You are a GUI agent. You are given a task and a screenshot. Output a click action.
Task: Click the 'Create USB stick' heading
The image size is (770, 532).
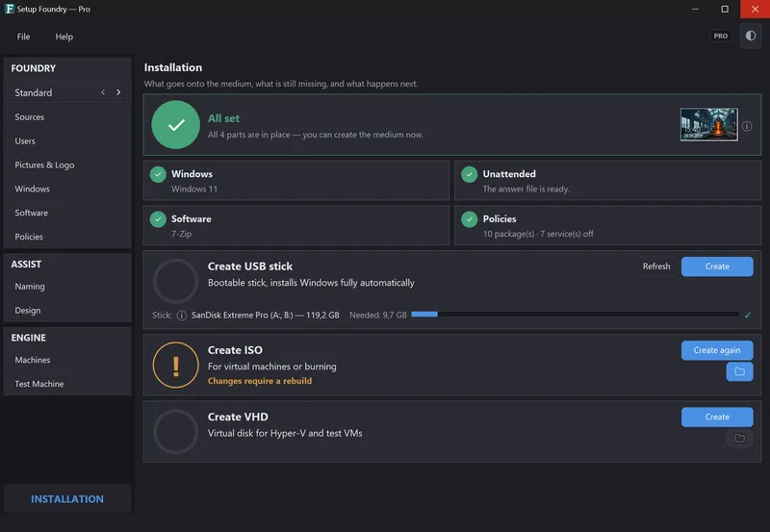(250, 266)
